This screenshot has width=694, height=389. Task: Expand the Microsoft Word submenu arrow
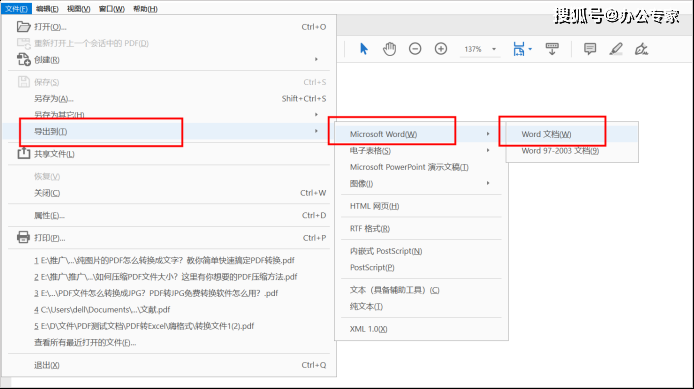(488, 134)
